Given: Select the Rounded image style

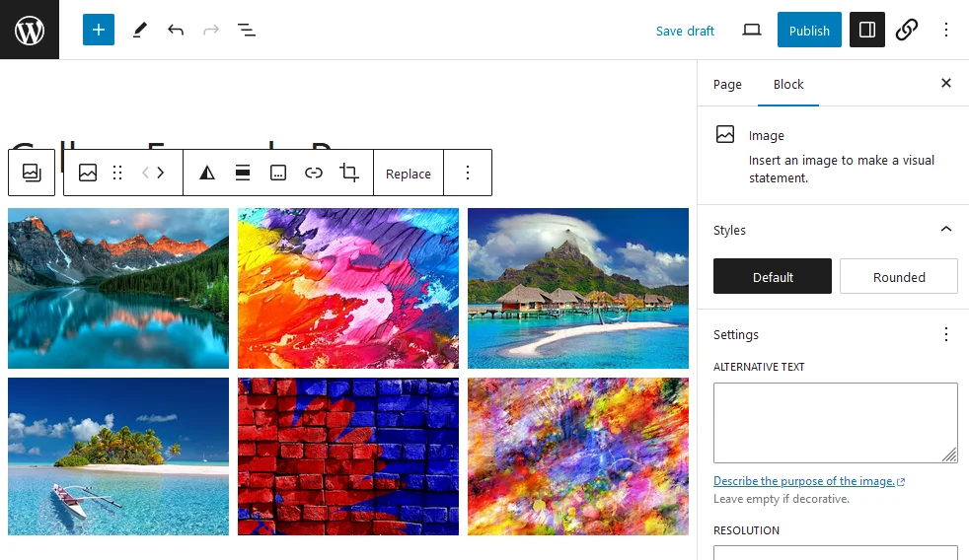Looking at the screenshot, I should tap(898, 277).
